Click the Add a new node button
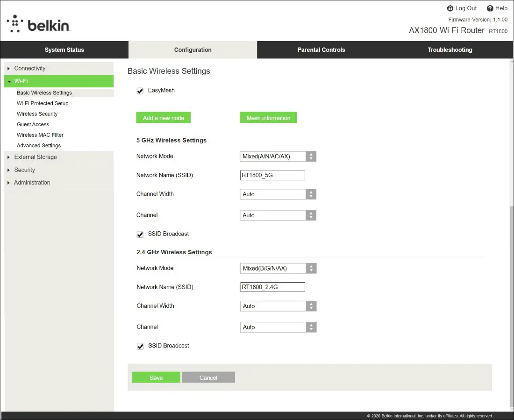514x420 pixels. click(163, 118)
